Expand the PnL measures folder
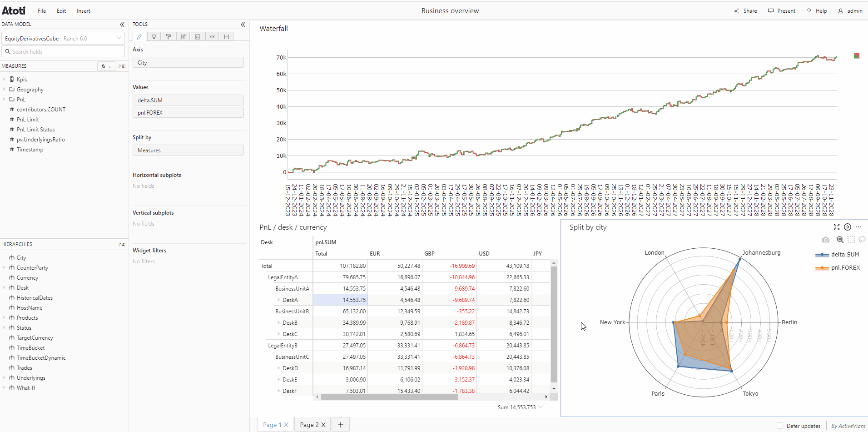The image size is (868, 432). point(4,99)
